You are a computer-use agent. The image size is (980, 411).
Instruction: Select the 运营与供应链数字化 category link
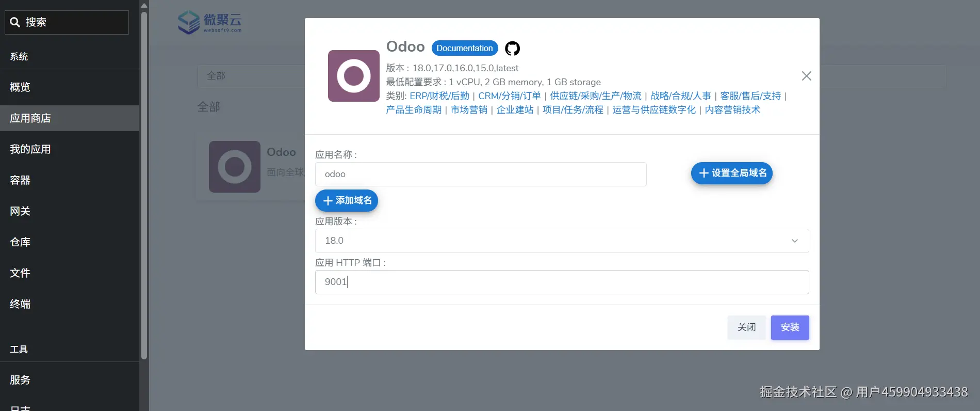[x=654, y=110]
